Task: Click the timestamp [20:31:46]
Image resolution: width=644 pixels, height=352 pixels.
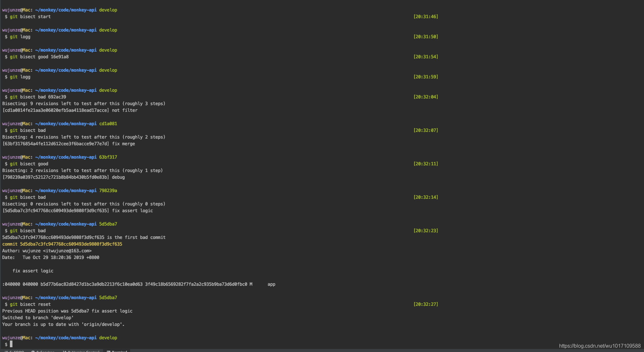Action: coord(426,17)
